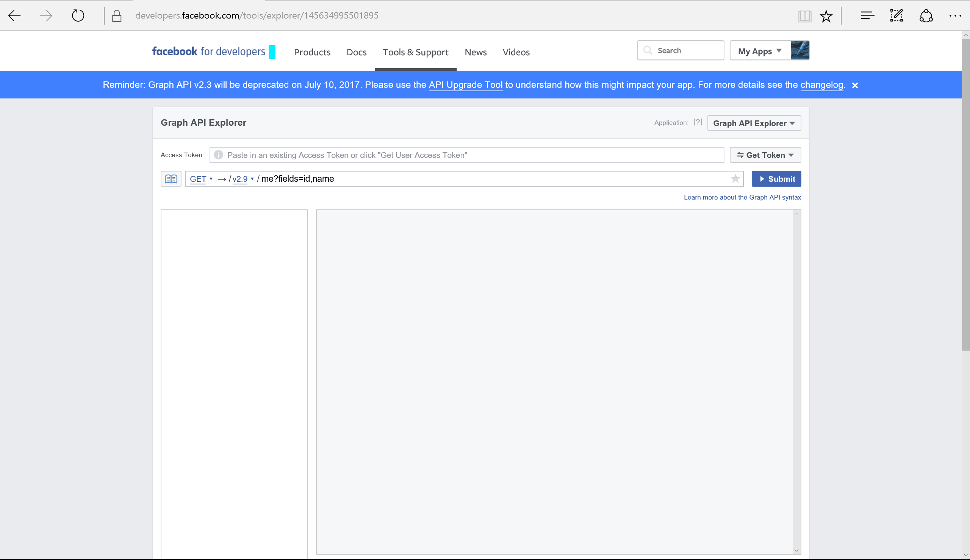The image size is (970, 560).
Task: Open the Graph API docs book icon
Action: (171, 179)
